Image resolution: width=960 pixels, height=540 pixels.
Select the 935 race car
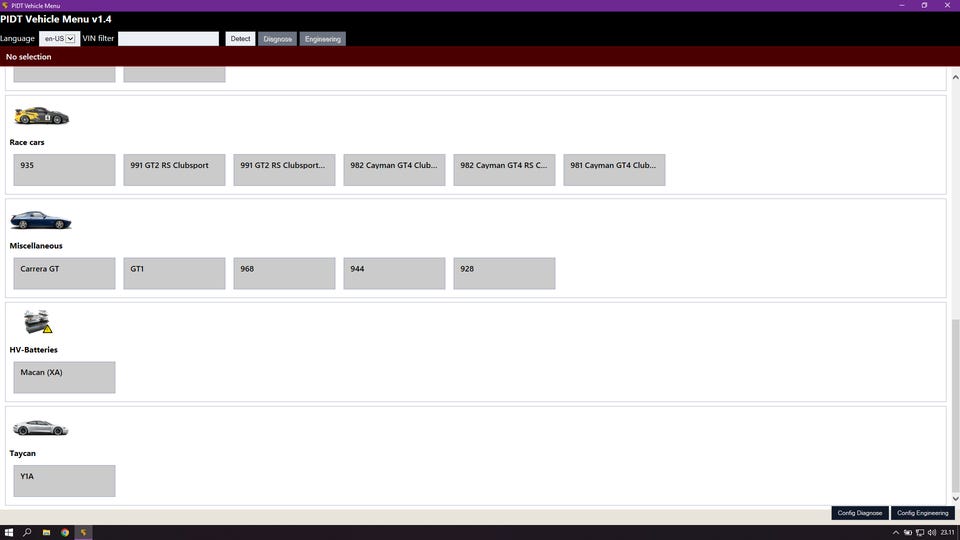pos(64,170)
